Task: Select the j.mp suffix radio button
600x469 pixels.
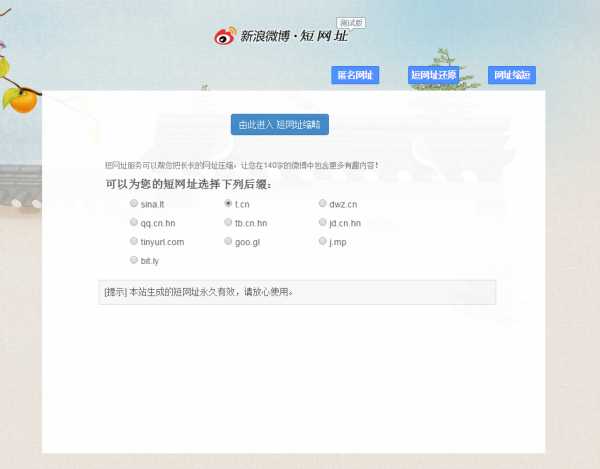Action: point(323,241)
